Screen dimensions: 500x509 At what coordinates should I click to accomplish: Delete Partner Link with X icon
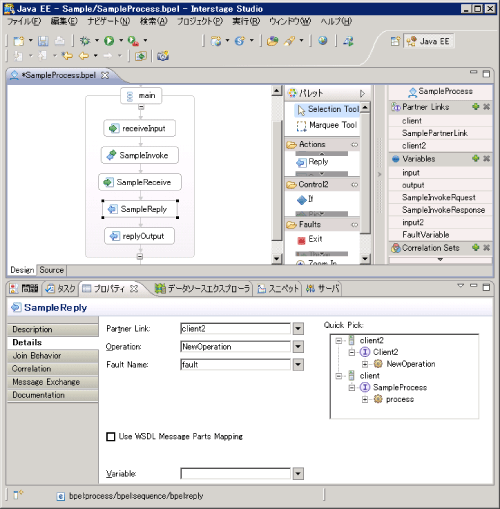(487, 107)
